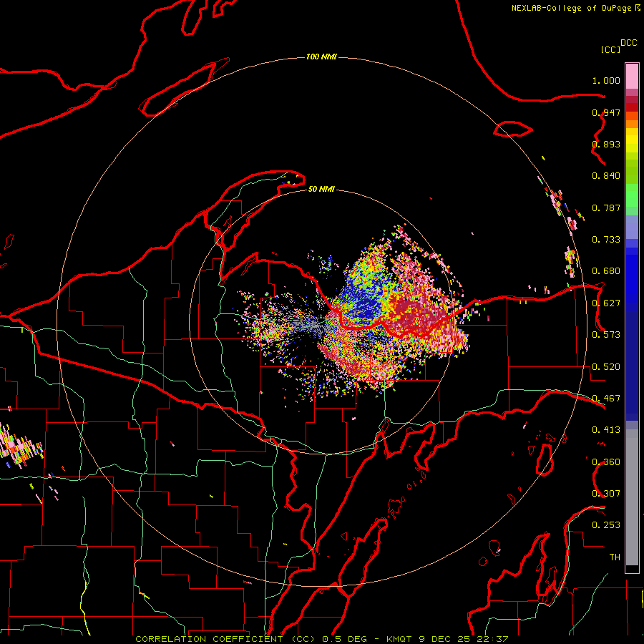Image resolution: width=644 pixels, height=644 pixels.
Task: Click the 1.000 color scale value
Action: point(606,80)
